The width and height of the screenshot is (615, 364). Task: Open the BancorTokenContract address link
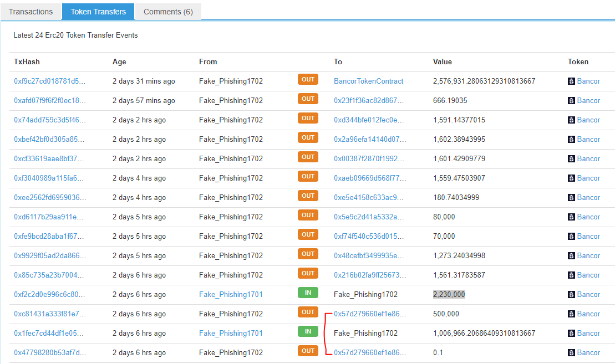pos(368,81)
